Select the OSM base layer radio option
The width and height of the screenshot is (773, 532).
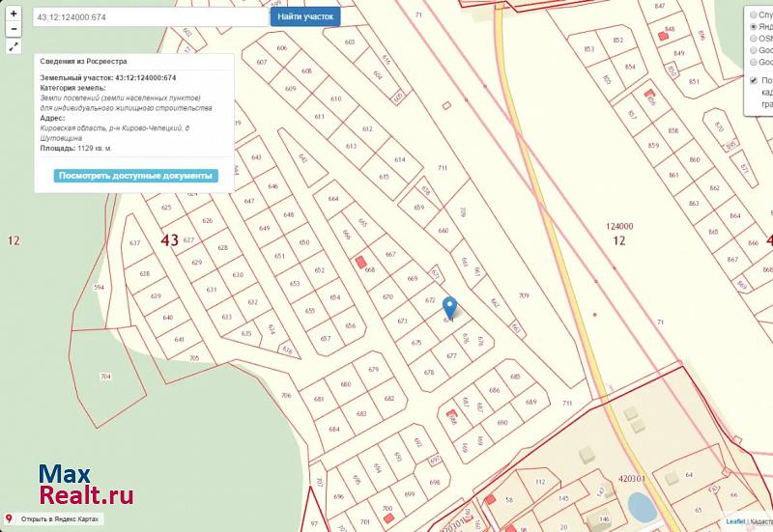pyautogui.click(x=754, y=39)
